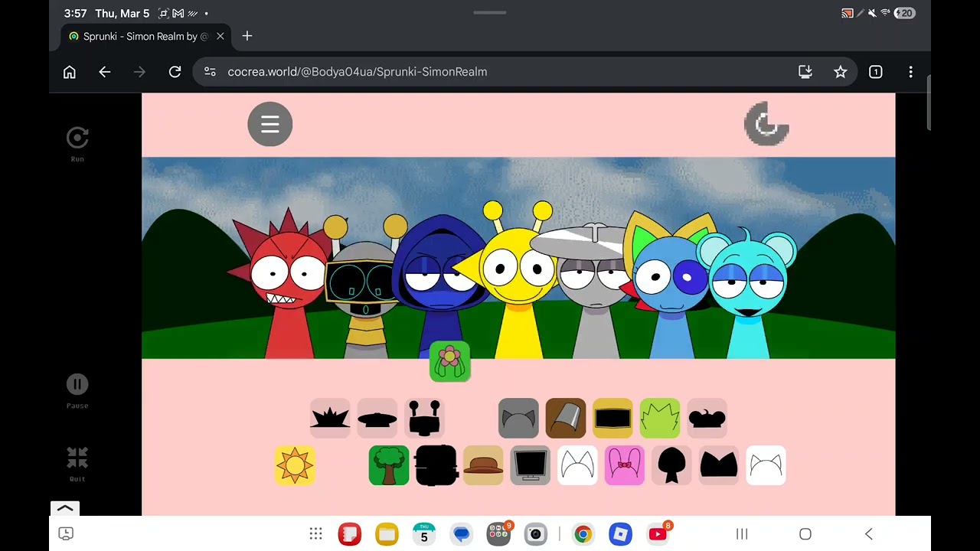Launch the blue Messages app
This screenshot has width=980, height=551.
tap(461, 534)
